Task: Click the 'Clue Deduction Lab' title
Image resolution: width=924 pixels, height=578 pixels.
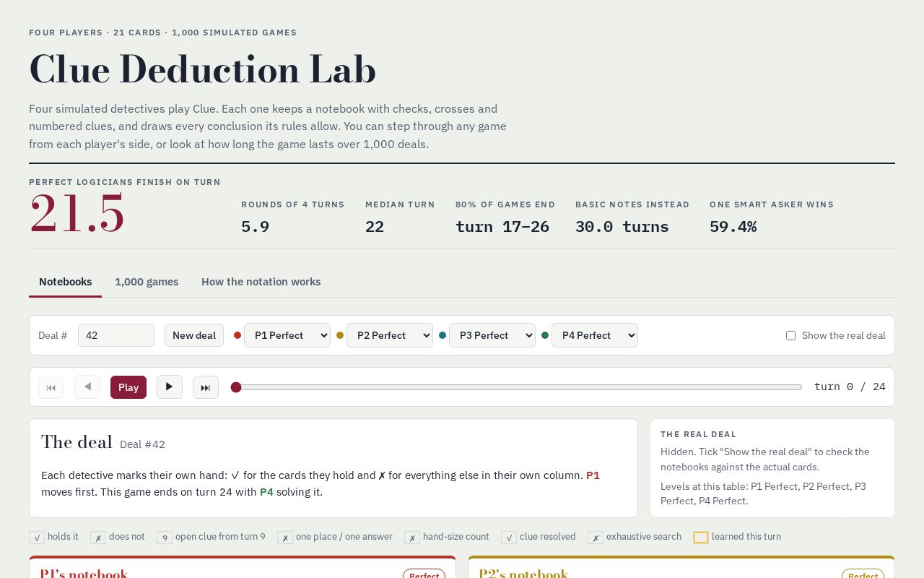Action: [x=203, y=69]
